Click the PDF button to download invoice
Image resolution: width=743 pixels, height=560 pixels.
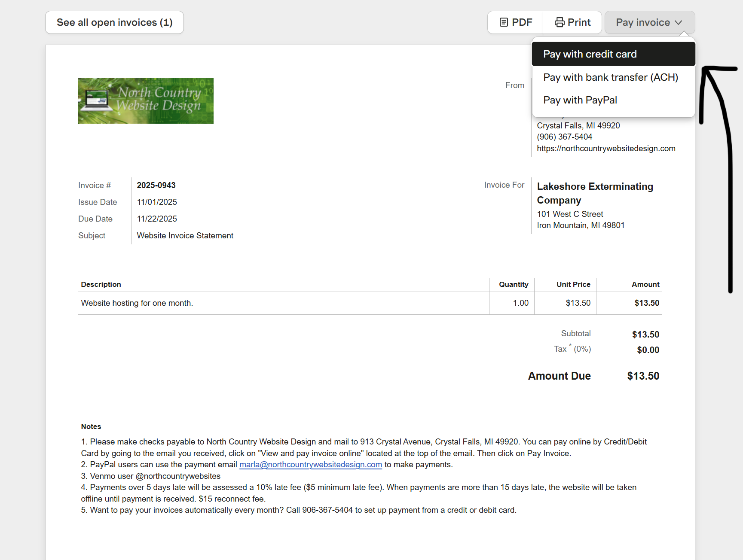point(515,22)
